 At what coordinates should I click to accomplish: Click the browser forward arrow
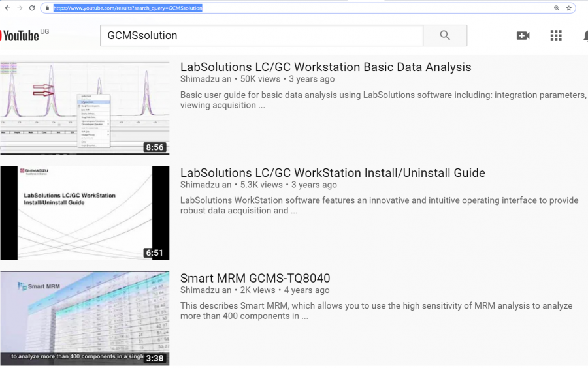[20, 8]
